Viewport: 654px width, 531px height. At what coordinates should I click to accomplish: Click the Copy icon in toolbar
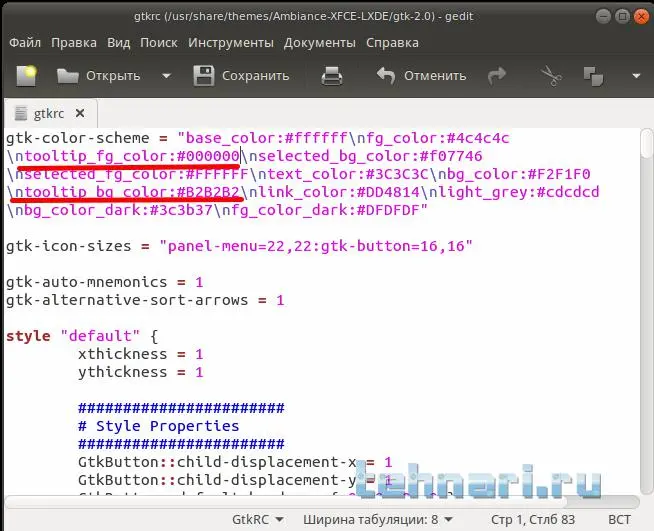pyautogui.click(x=593, y=76)
